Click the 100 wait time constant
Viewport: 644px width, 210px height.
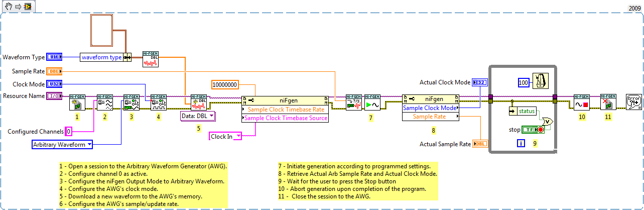coord(524,82)
